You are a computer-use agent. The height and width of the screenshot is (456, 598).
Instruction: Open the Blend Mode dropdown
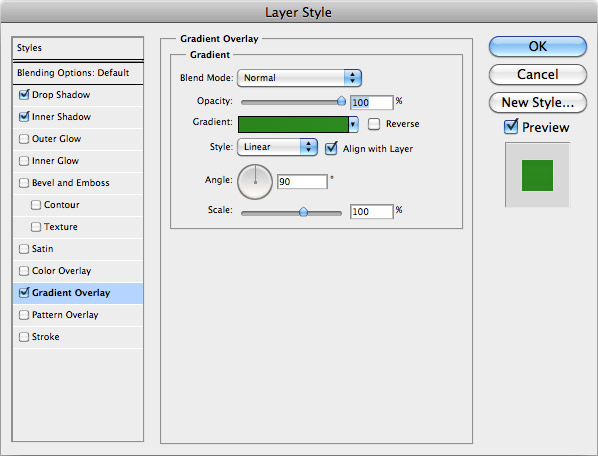click(x=299, y=78)
